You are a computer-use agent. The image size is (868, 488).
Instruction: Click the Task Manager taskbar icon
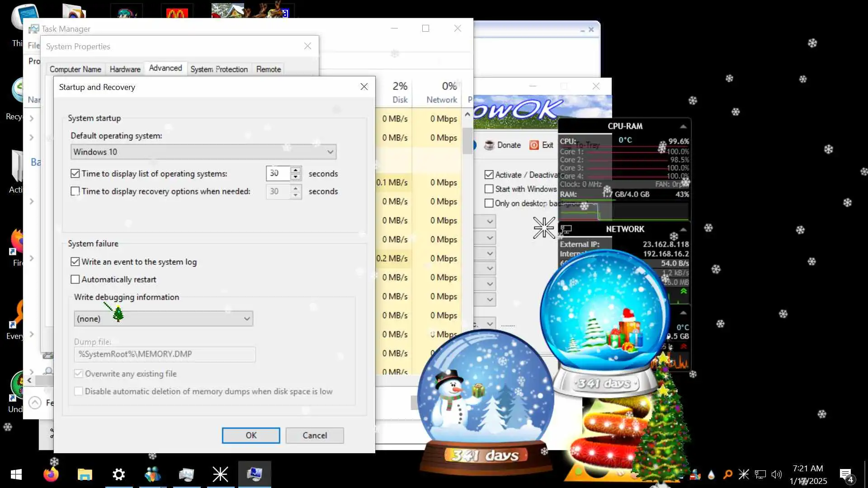click(186, 474)
